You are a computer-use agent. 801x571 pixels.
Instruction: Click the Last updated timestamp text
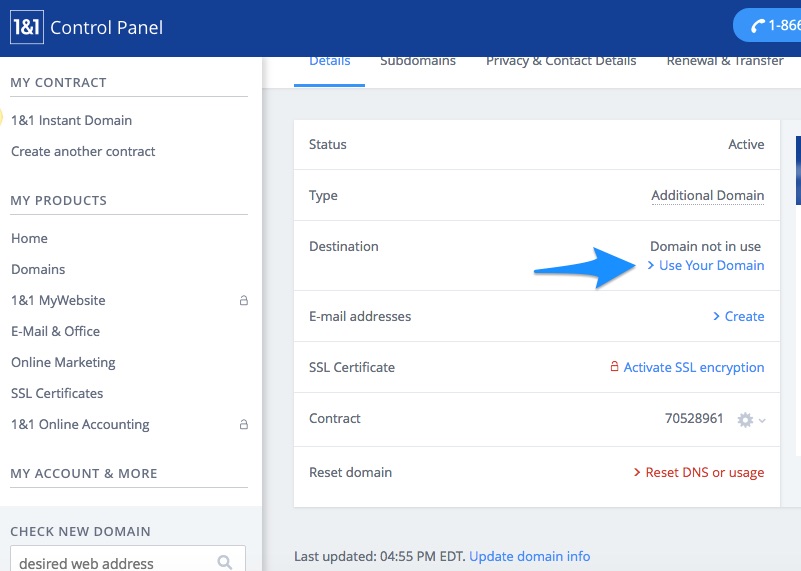point(380,556)
